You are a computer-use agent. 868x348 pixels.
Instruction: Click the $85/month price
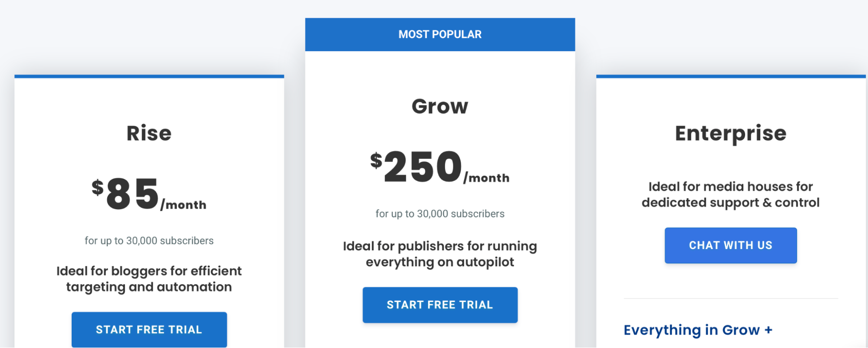149,194
